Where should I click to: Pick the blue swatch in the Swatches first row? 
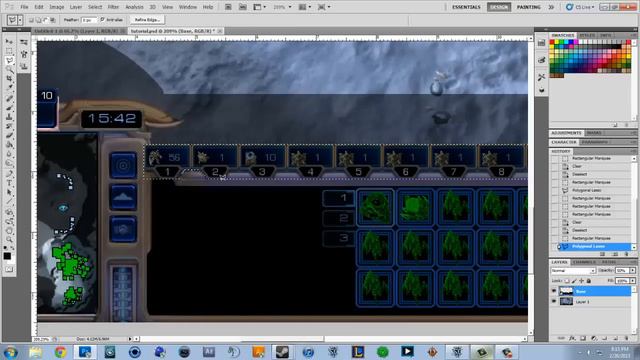[x=571, y=42]
